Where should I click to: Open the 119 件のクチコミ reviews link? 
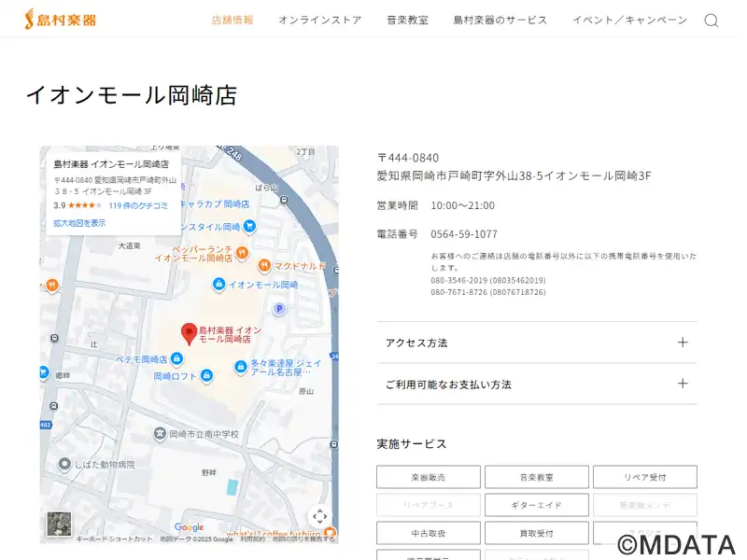pyautogui.click(x=138, y=205)
